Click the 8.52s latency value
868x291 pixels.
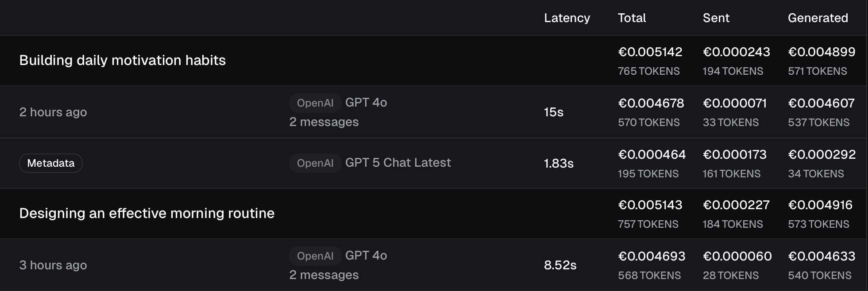560,265
